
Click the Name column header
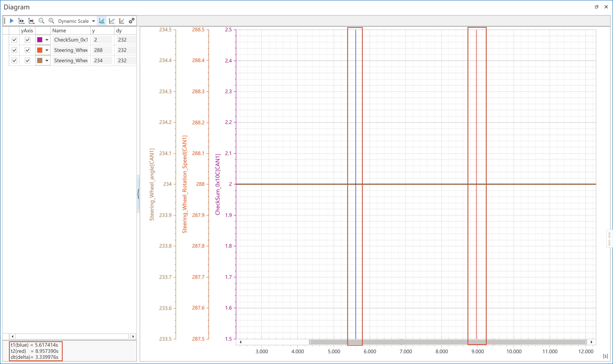tap(70, 31)
